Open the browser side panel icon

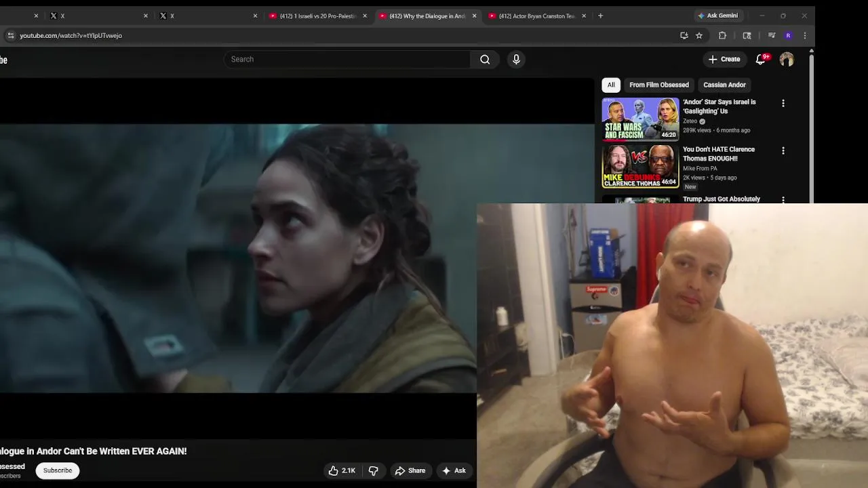(x=747, y=35)
